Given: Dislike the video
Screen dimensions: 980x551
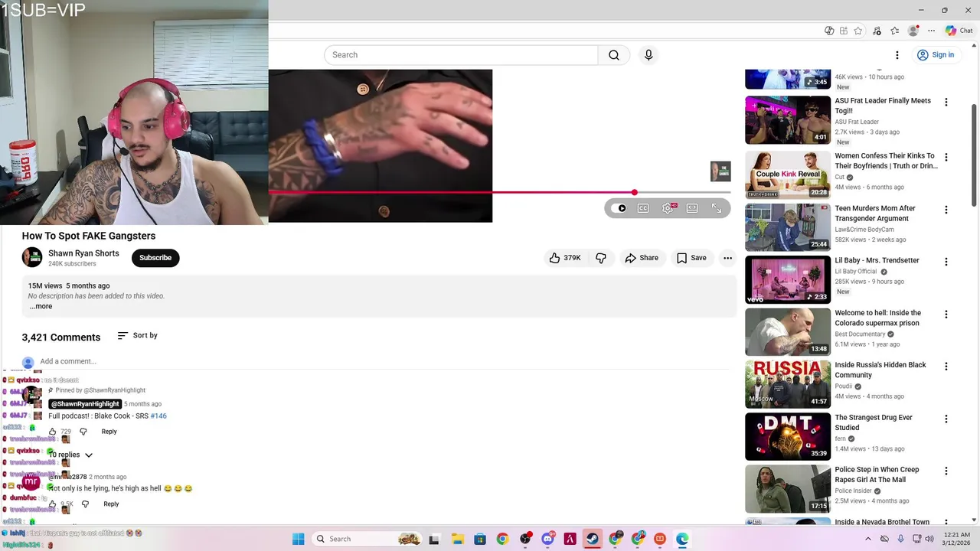Looking at the screenshot, I should pos(601,258).
